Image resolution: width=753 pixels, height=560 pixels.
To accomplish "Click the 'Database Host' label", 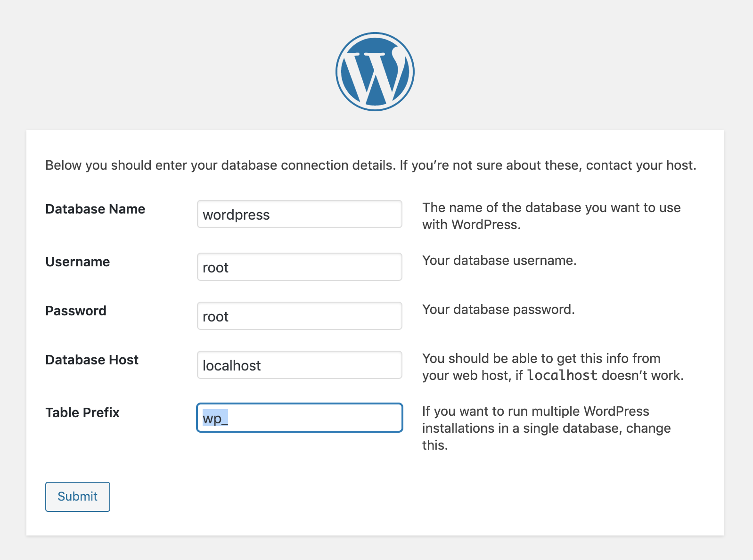I will click(x=92, y=360).
